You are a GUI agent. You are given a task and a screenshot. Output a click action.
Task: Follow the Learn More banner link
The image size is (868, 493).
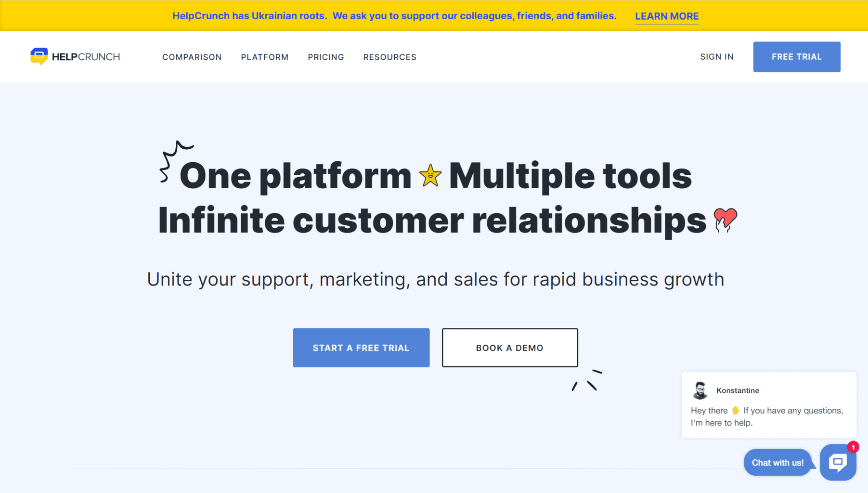point(667,16)
